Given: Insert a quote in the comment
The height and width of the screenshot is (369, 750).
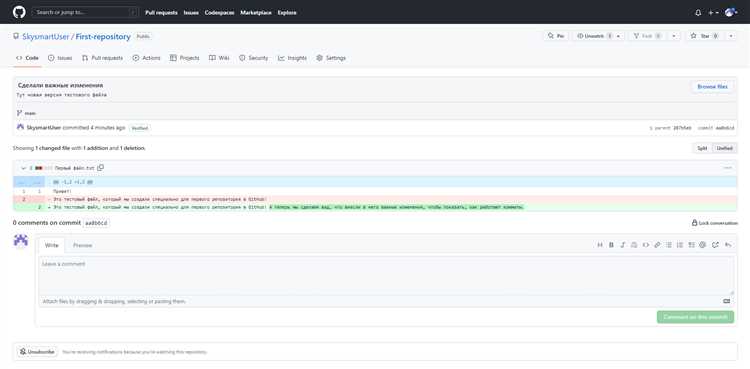Looking at the screenshot, I should coord(634,245).
